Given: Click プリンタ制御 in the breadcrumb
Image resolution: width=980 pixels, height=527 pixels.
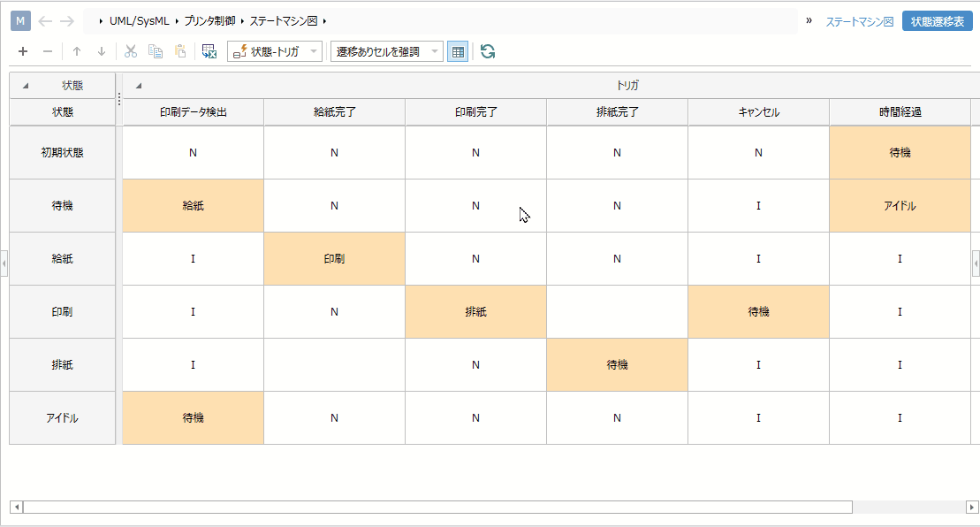Looking at the screenshot, I should pyautogui.click(x=209, y=20).
